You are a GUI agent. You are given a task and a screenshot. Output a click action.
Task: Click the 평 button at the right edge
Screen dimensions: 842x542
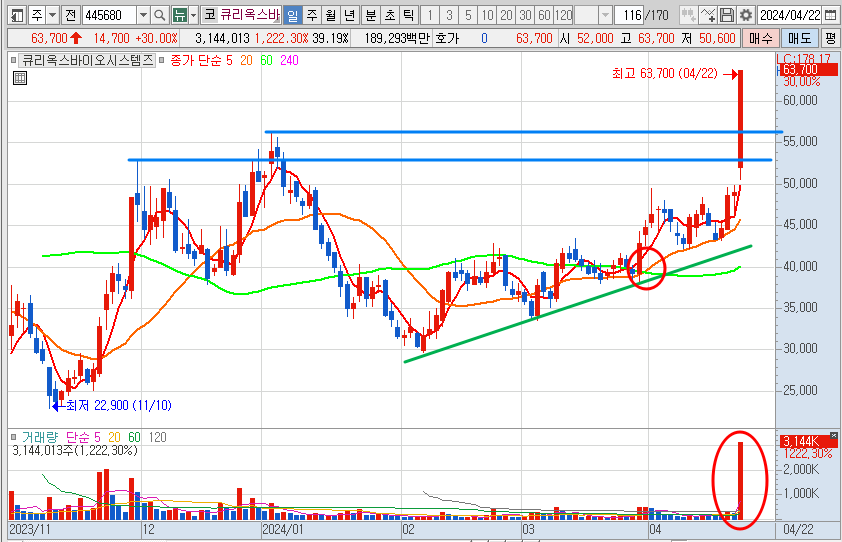pyautogui.click(x=831, y=38)
